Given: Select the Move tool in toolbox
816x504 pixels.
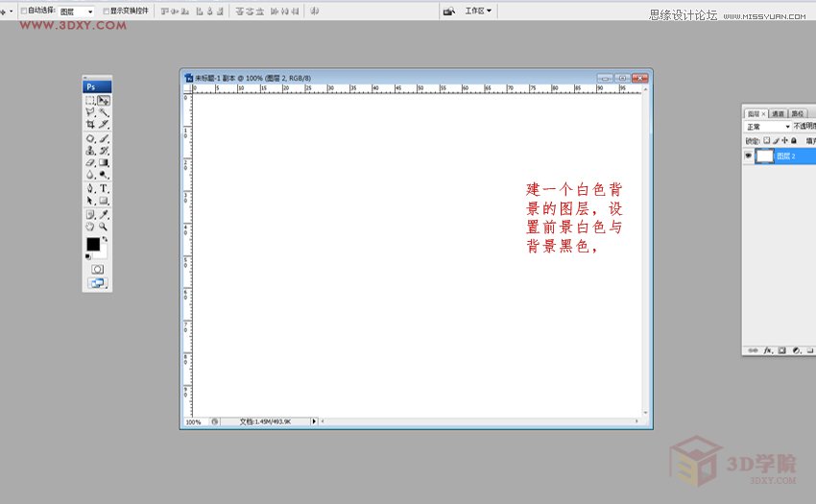Looking at the screenshot, I should click(104, 100).
